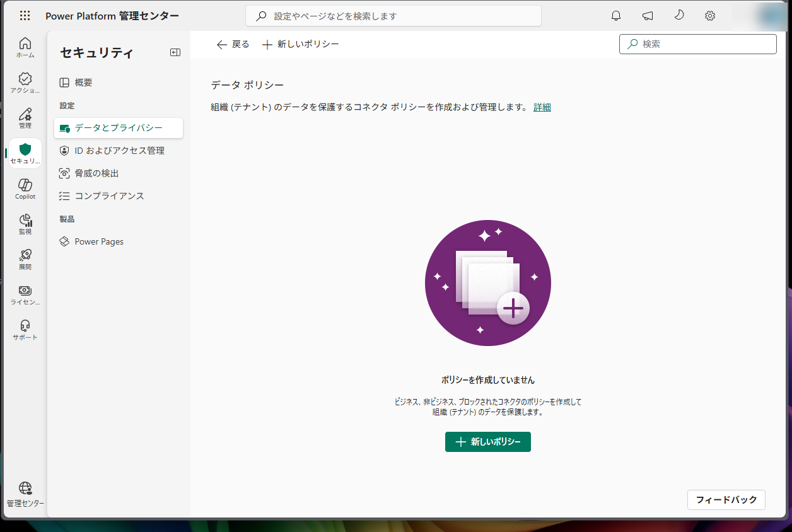Open 展開 rocket in left rail
The height and width of the screenshot is (532, 792).
[25, 260]
